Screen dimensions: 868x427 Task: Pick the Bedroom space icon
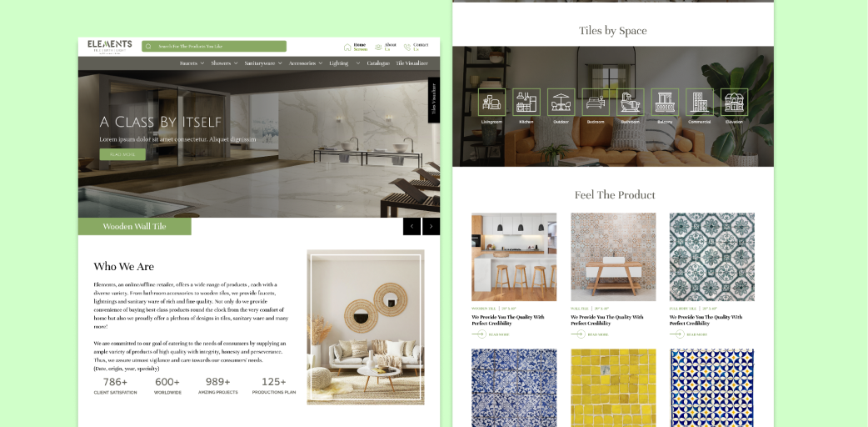pos(596,103)
